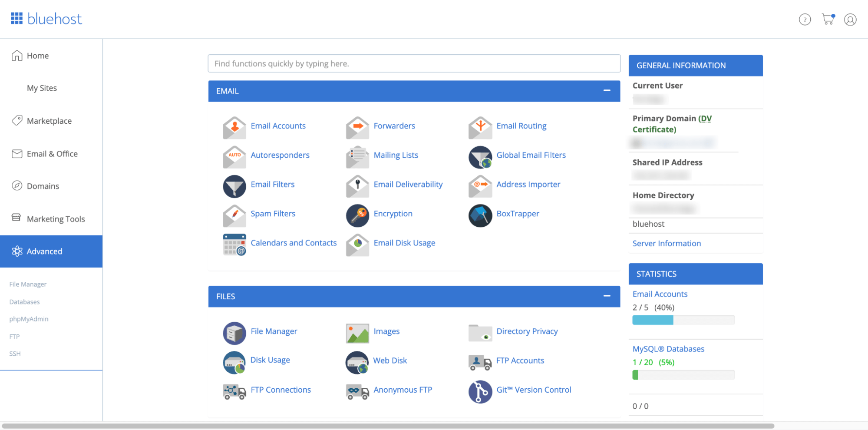Click the 'bluehost' theme text in General Information
This screenshot has width=868, height=430.
[x=648, y=224]
